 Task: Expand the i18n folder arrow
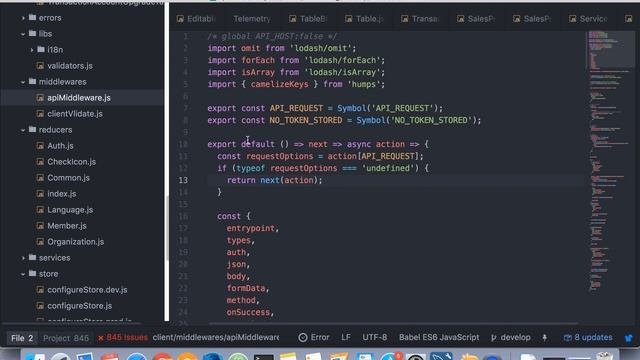pos(32,50)
